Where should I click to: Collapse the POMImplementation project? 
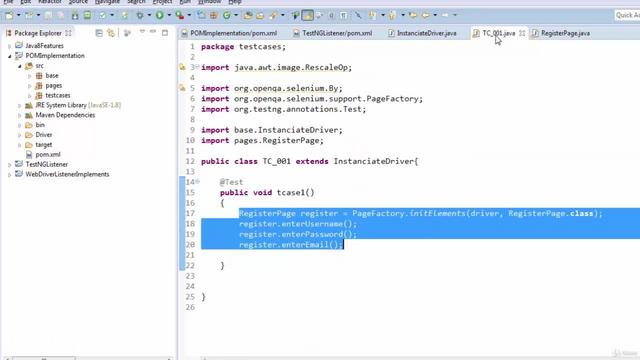pyautogui.click(x=9, y=56)
